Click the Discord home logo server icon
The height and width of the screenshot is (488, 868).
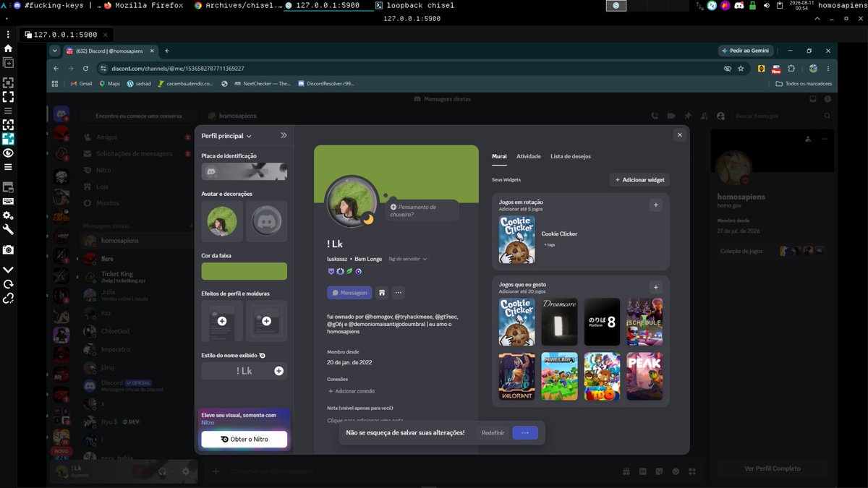pos(61,114)
